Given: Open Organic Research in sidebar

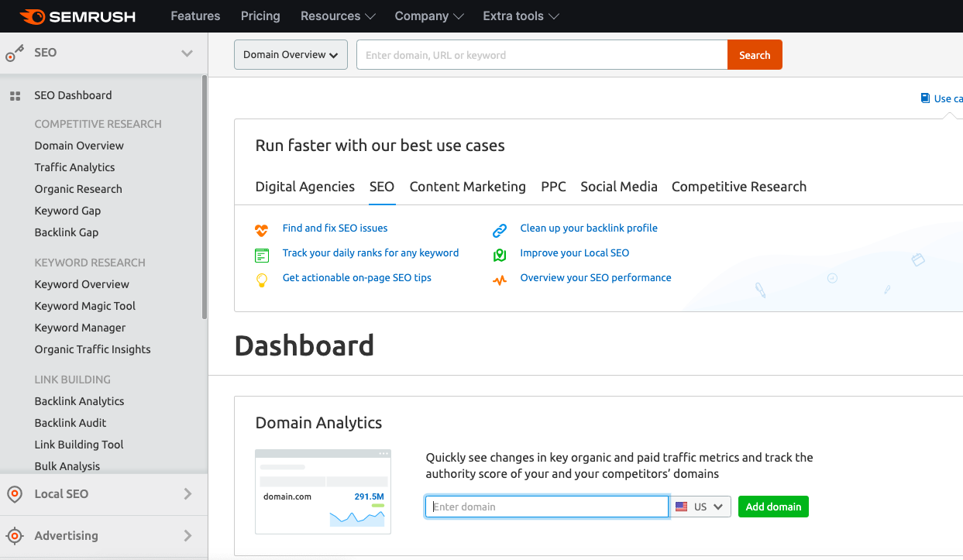Looking at the screenshot, I should (78, 189).
